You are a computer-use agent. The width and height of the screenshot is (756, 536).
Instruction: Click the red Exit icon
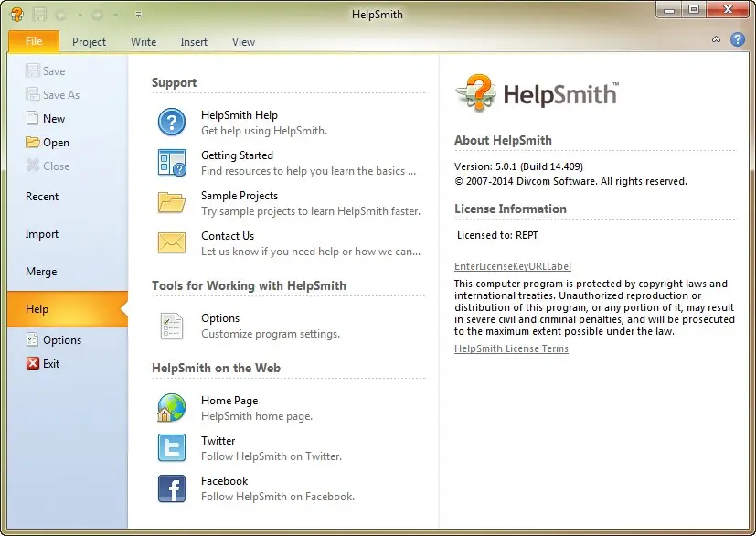click(32, 363)
